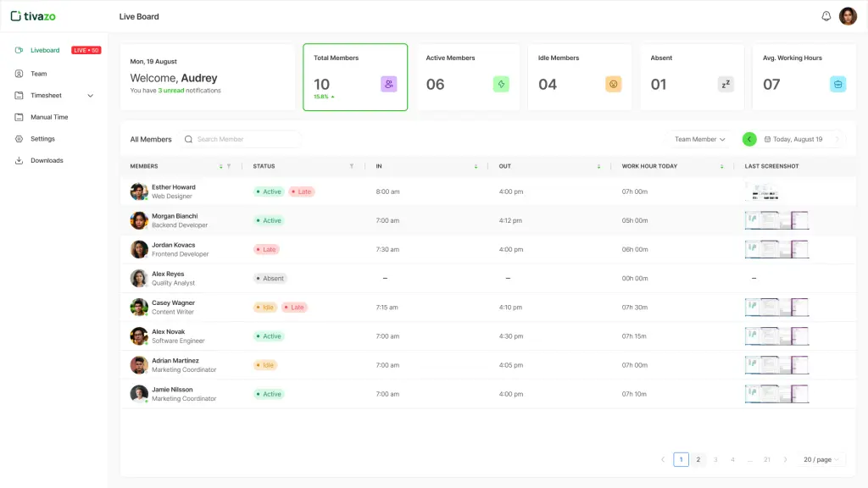Go to page 2 of members

coord(698,459)
